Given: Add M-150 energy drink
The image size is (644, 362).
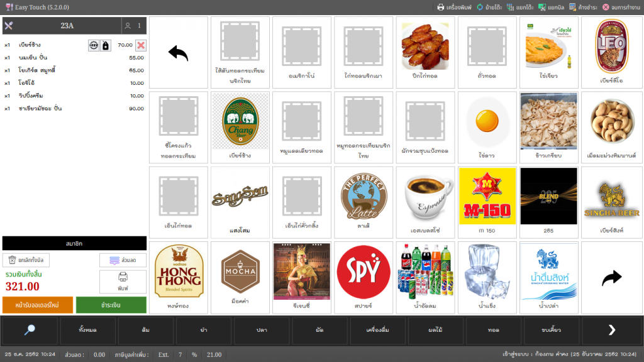Looking at the screenshot, I should pos(487,202).
